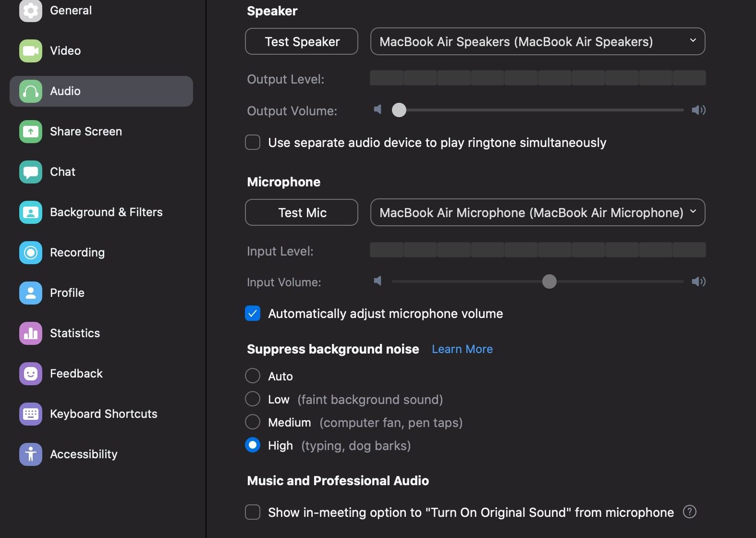Screen dimensions: 756x538
Task: Click the Share Screen sidebar icon
Action: click(x=31, y=132)
